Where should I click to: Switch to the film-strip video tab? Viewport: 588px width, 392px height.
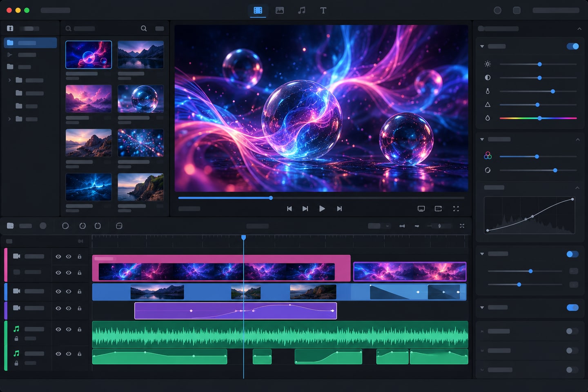(258, 11)
